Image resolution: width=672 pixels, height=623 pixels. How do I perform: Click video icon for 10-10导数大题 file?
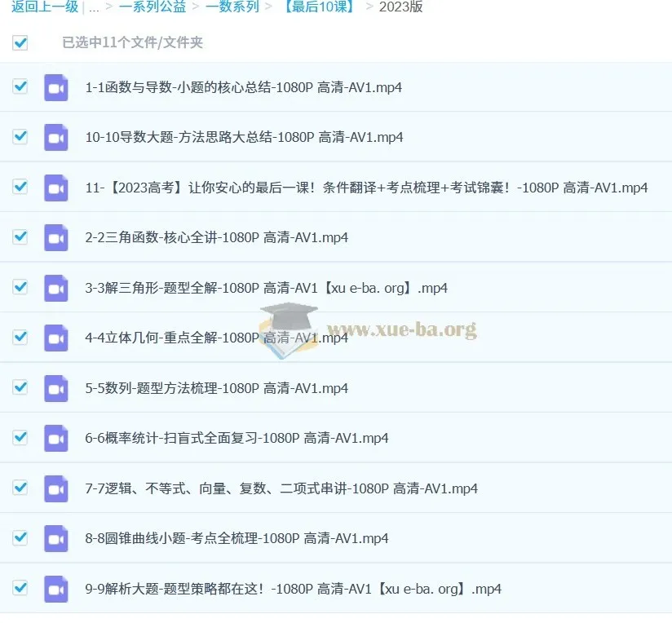(x=56, y=138)
